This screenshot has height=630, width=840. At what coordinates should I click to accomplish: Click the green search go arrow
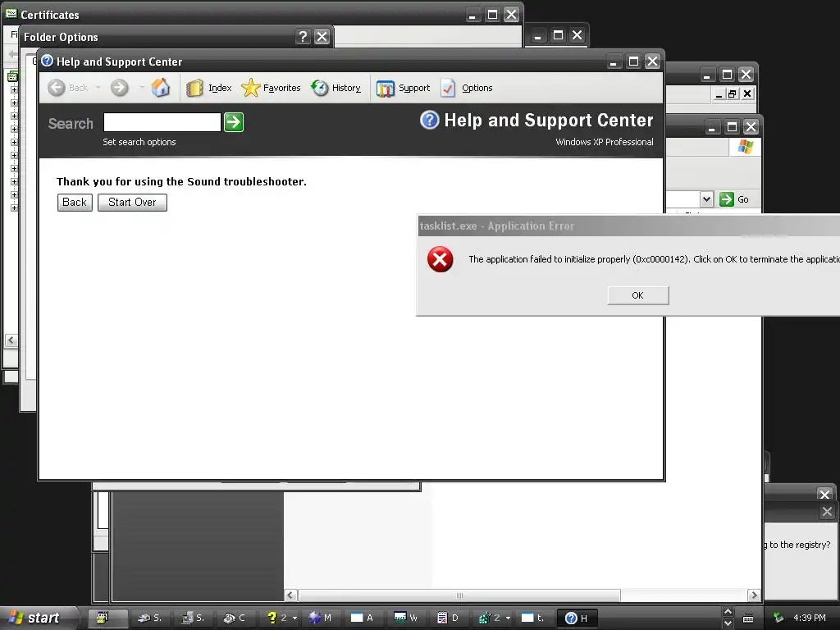(234, 122)
